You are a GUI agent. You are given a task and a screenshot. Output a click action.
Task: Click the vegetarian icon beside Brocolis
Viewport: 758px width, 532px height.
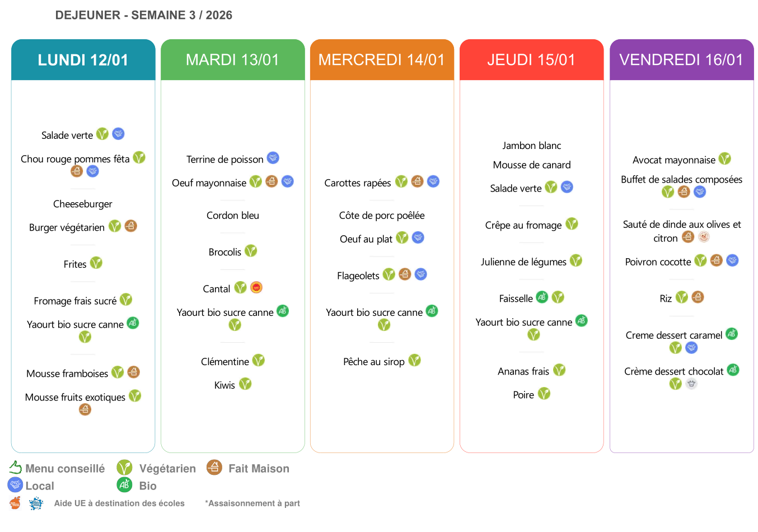(x=251, y=251)
